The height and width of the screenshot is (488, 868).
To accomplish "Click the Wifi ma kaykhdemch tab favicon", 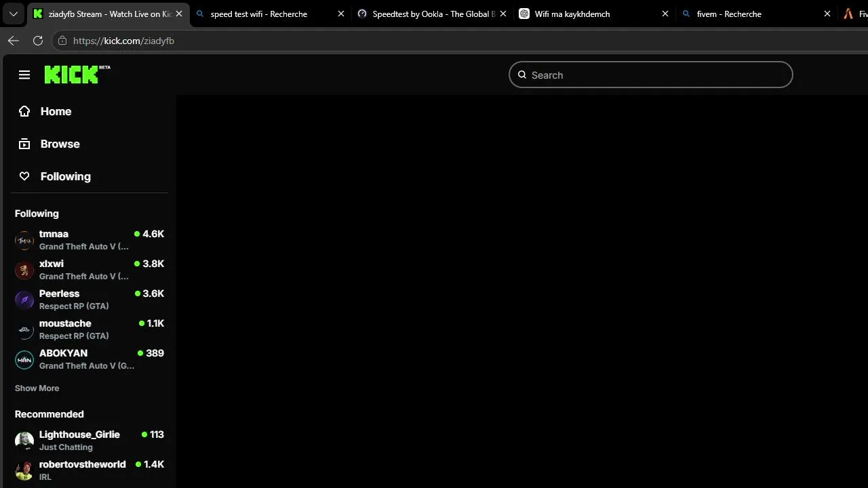I will (x=524, y=14).
